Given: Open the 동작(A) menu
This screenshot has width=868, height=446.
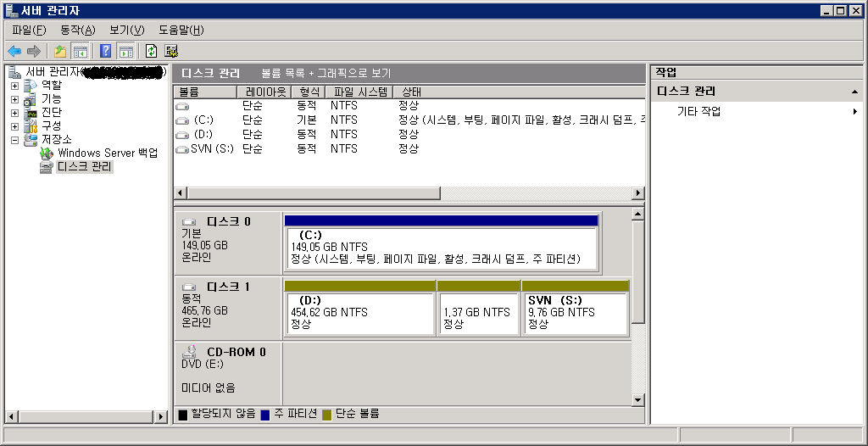Looking at the screenshot, I should point(77,30).
